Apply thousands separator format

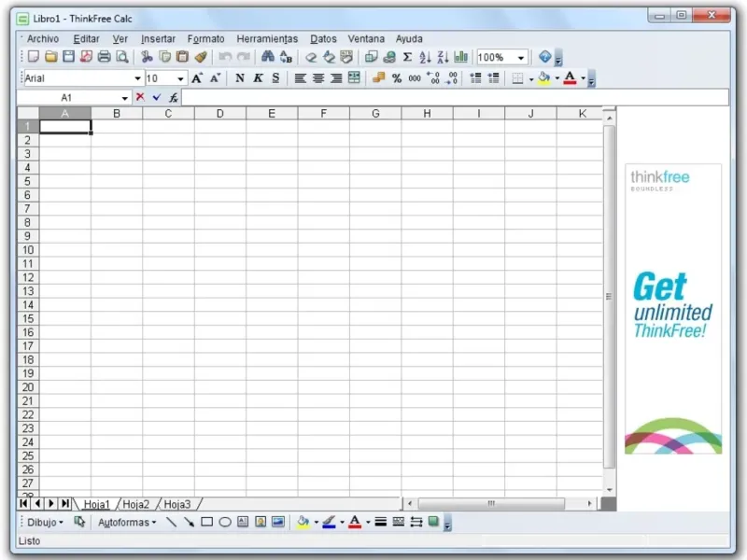tap(415, 78)
